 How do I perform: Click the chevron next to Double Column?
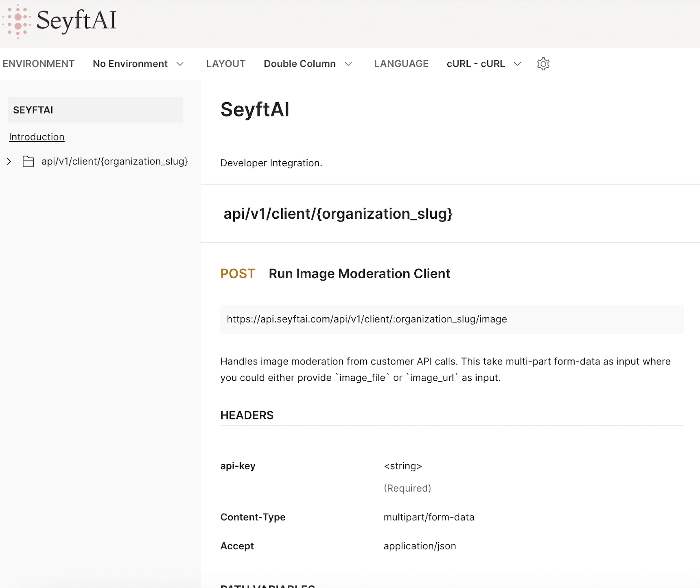pyautogui.click(x=348, y=64)
